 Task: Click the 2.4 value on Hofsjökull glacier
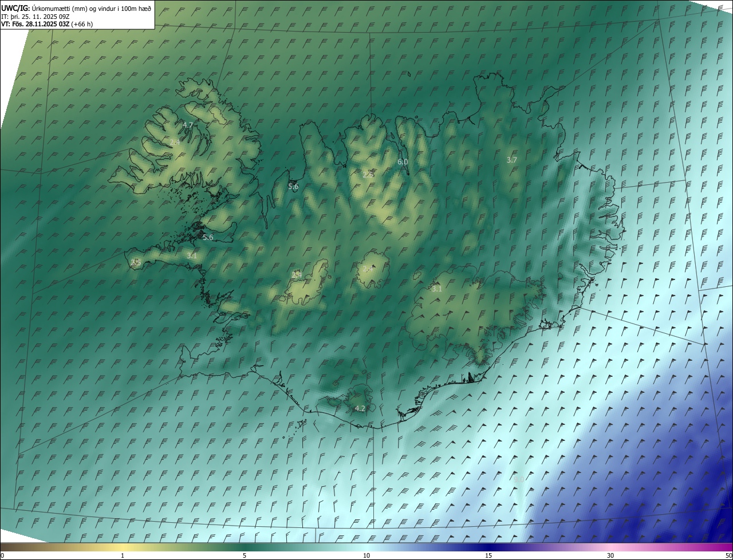click(368, 269)
